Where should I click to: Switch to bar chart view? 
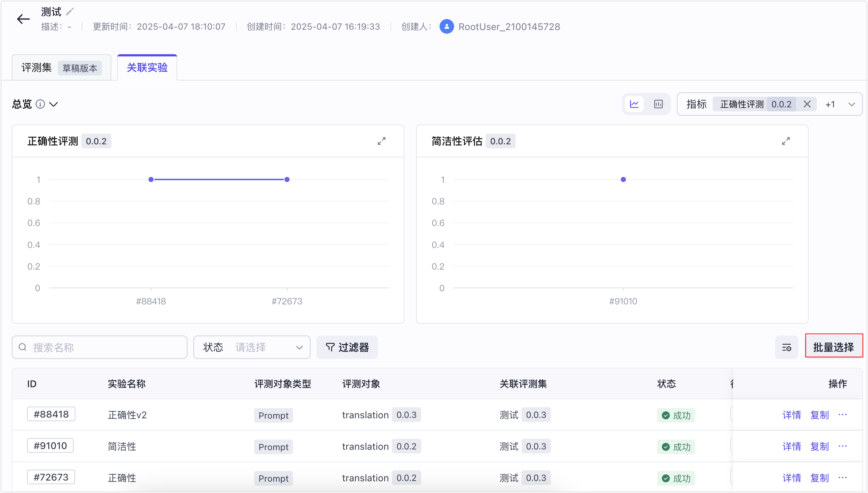tap(658, 104)
